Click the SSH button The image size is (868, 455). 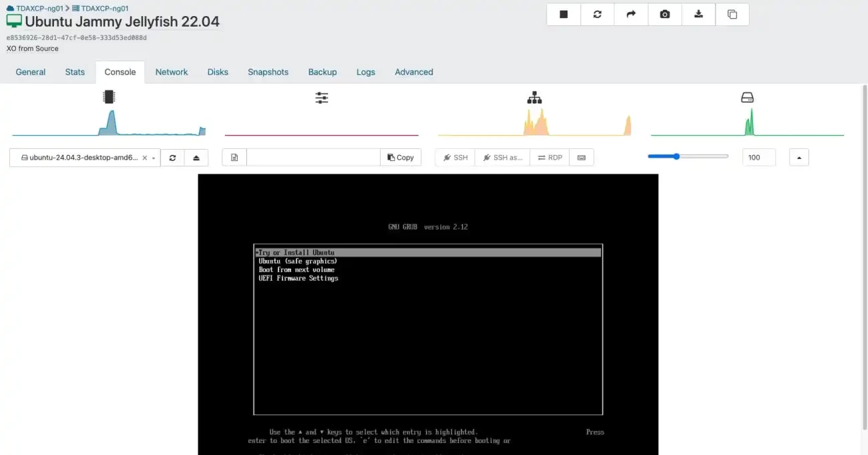pyautogui.click(x=455, y=158)
